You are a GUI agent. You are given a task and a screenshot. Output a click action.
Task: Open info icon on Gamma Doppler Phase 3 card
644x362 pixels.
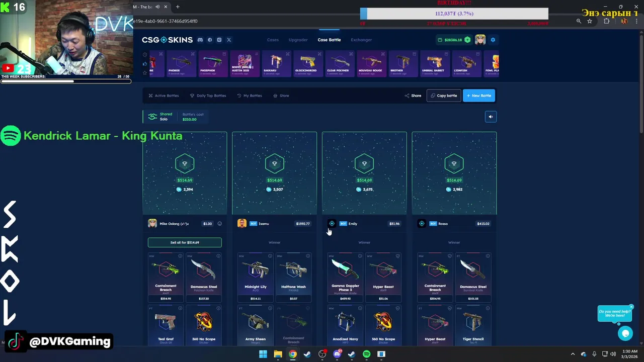click(360, 256)
